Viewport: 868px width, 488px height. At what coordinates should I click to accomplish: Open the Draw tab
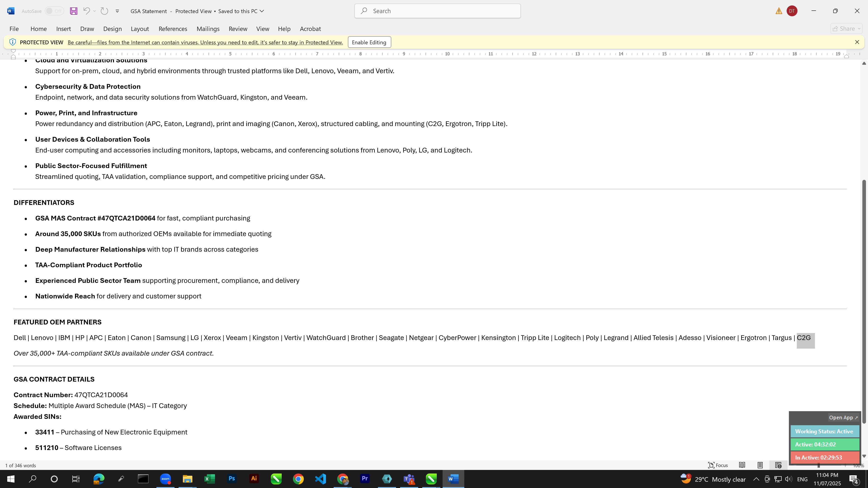pyautogui.click(x=87, y=29)
